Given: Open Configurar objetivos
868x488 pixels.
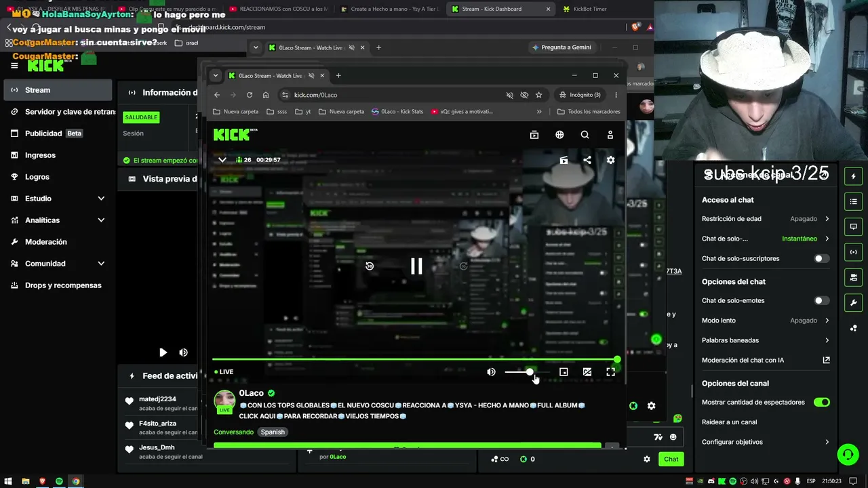Looking at the screenshot, I should (x=766, y=442).
